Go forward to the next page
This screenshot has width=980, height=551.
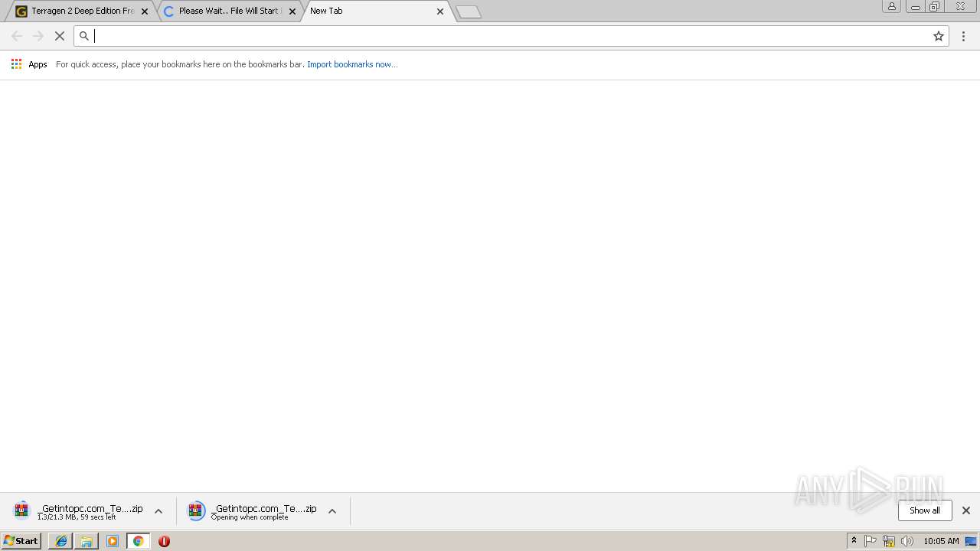[38, 36]
